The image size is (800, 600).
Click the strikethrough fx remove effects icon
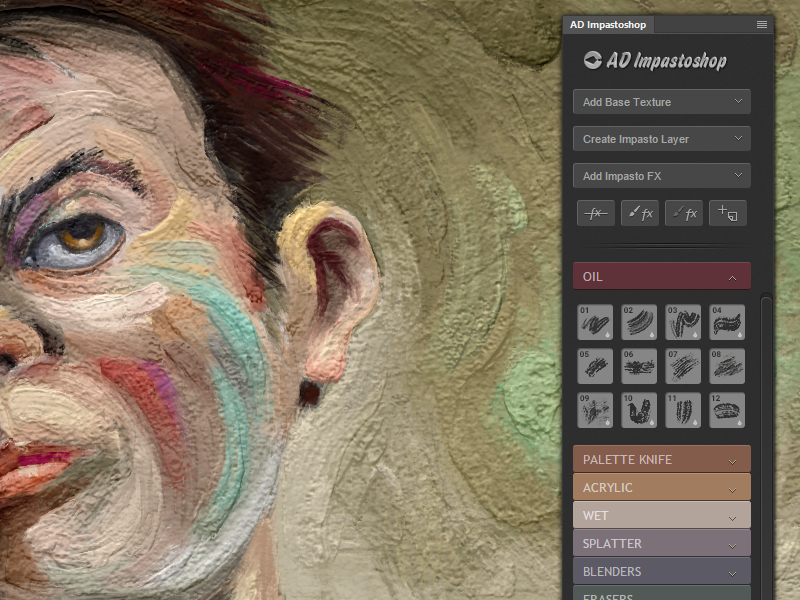point(595,213)
